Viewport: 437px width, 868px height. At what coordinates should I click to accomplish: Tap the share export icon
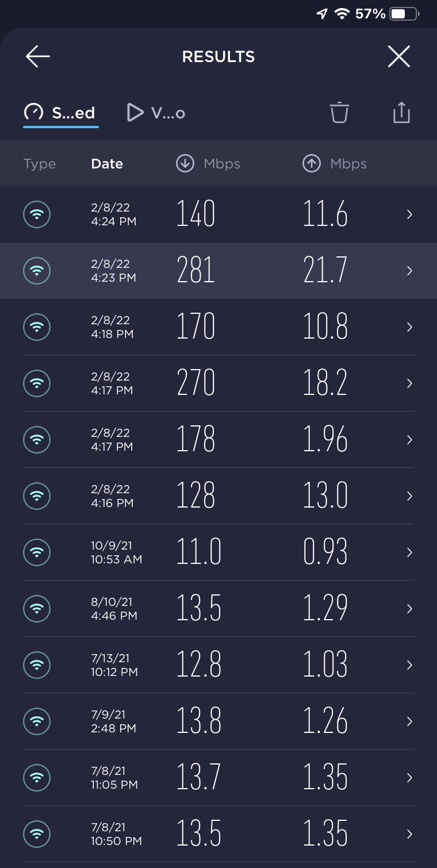(401, 112)
